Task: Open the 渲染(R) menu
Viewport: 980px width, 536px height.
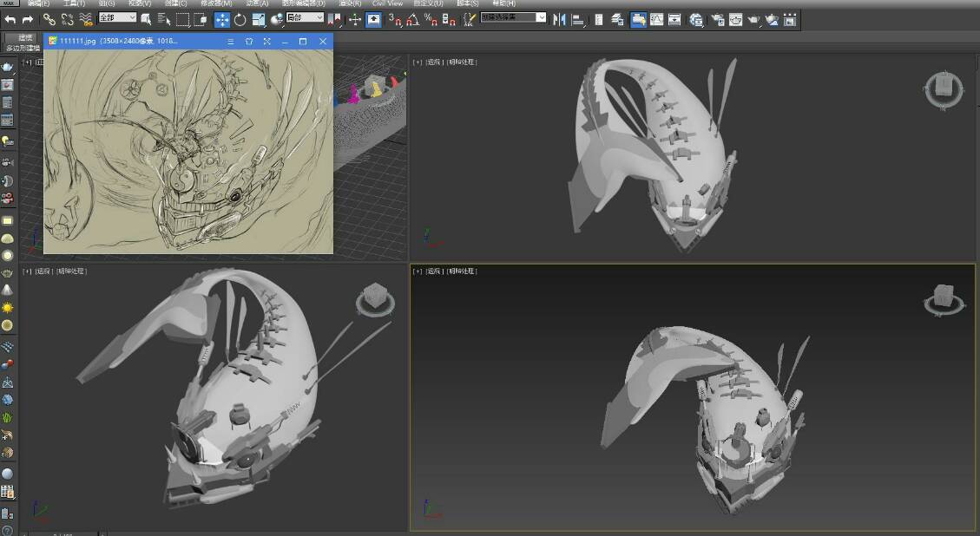Action: pyautogui.click(x=350, y=3)
